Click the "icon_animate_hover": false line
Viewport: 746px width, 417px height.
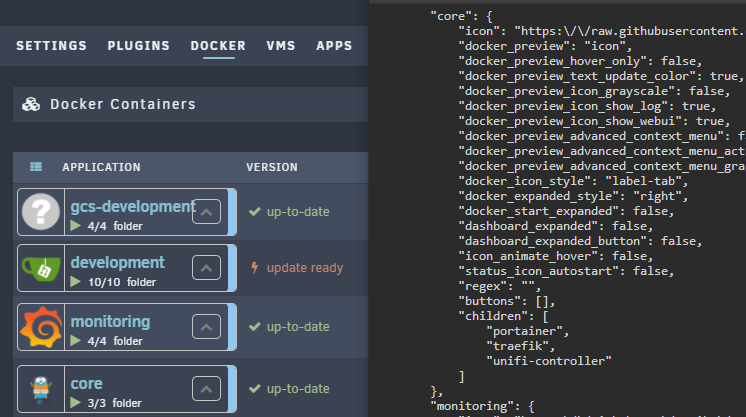556,256
